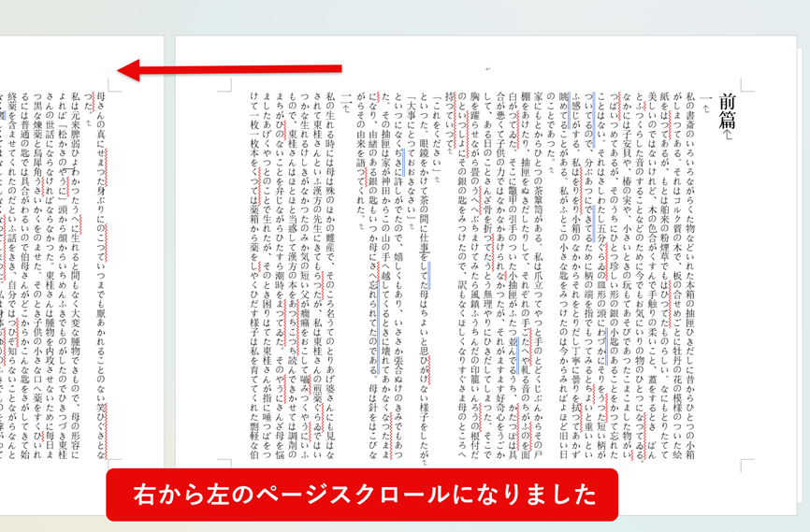
Task: Click the left page line starting 私は元来脾弱
Action: (76, 276)
